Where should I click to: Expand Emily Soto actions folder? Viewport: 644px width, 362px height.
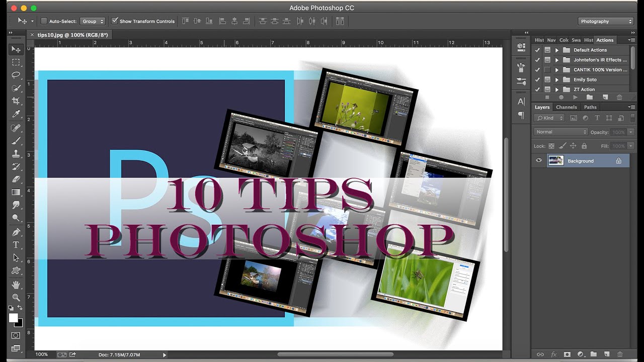coord(557,79)
